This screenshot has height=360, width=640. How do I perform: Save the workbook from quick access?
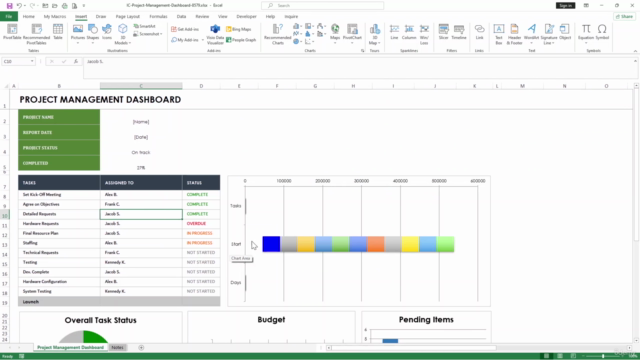tap(9, 6)
